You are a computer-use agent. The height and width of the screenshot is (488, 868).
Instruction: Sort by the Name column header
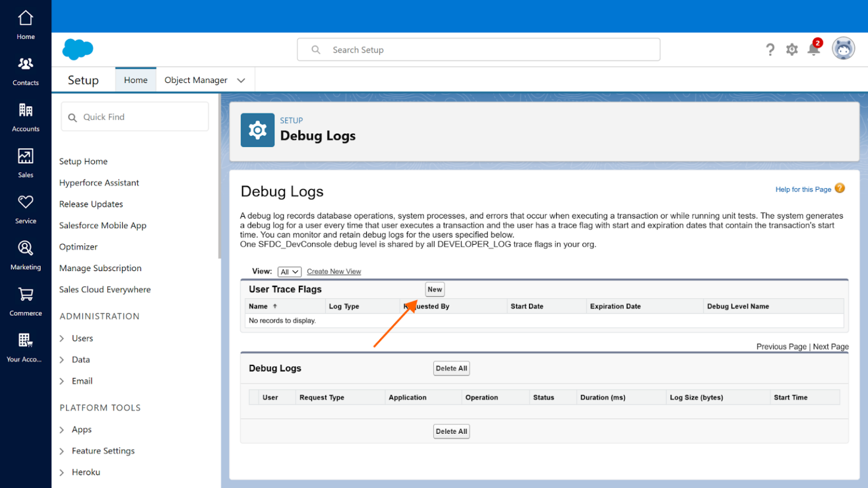pos(259,306)
